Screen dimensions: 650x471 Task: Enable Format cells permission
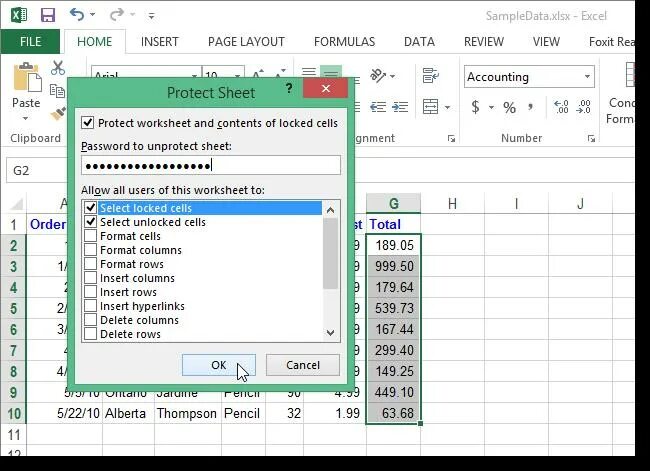pos(90,236)
